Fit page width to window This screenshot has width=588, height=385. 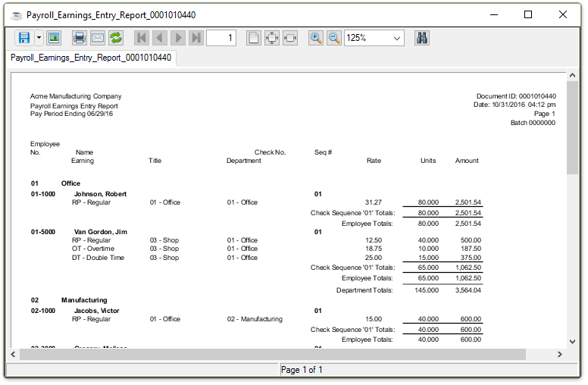290,38
